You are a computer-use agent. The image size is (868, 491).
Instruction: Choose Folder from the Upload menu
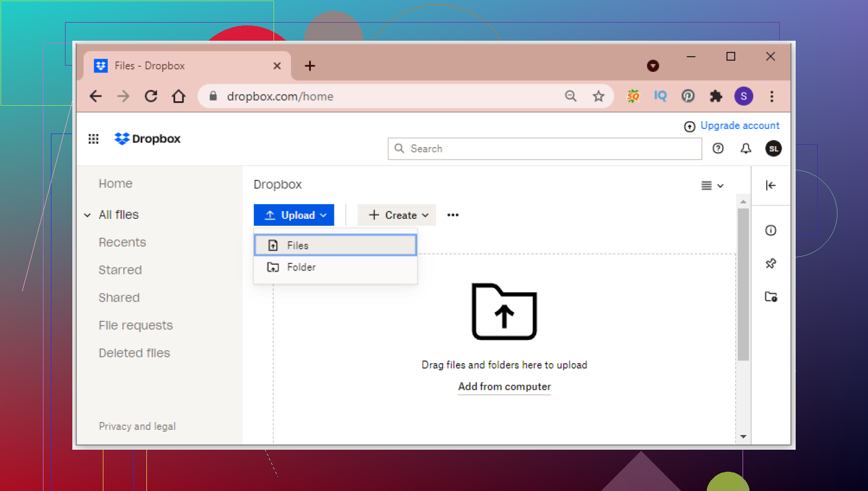pos(336,267)
